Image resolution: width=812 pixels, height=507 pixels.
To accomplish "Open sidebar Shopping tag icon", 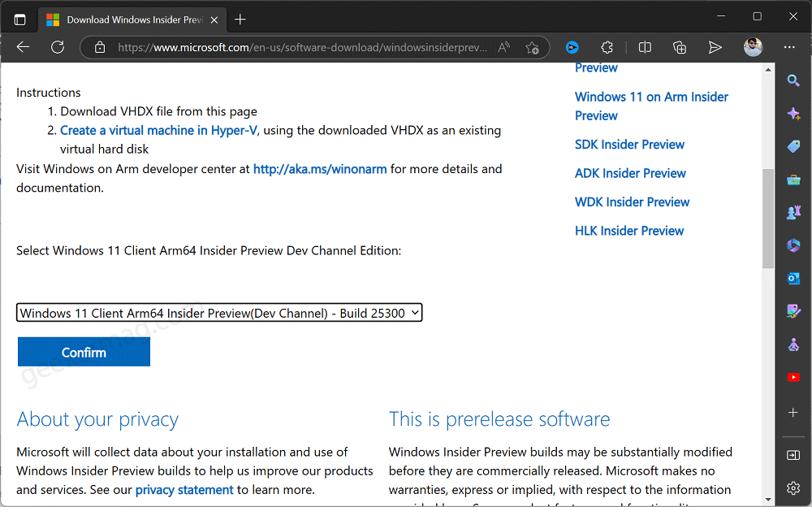I will 793,147.
